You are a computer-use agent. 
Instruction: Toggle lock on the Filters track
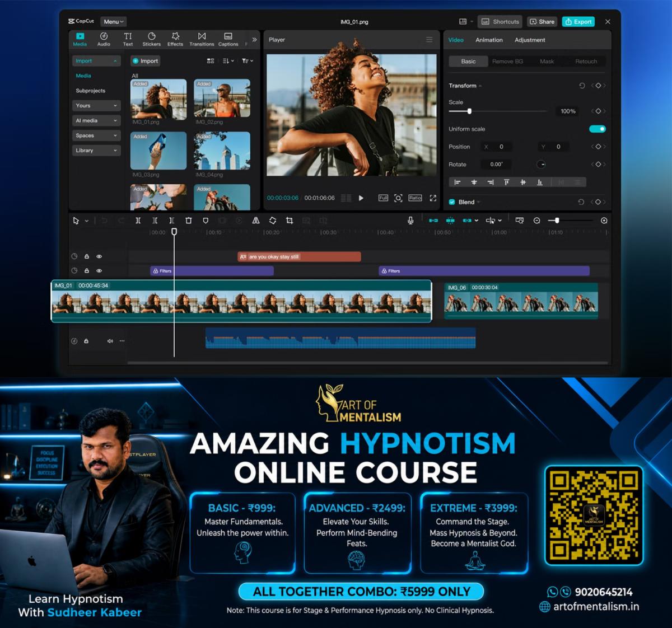point(87,271)
